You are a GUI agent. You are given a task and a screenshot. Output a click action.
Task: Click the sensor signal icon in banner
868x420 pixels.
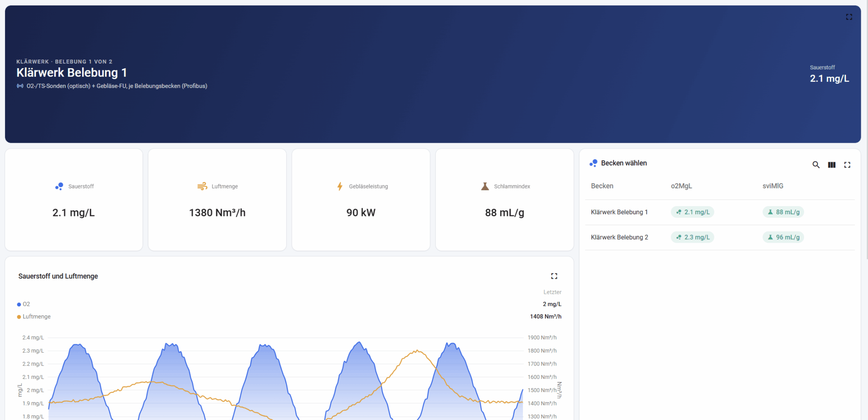[20, 86]
